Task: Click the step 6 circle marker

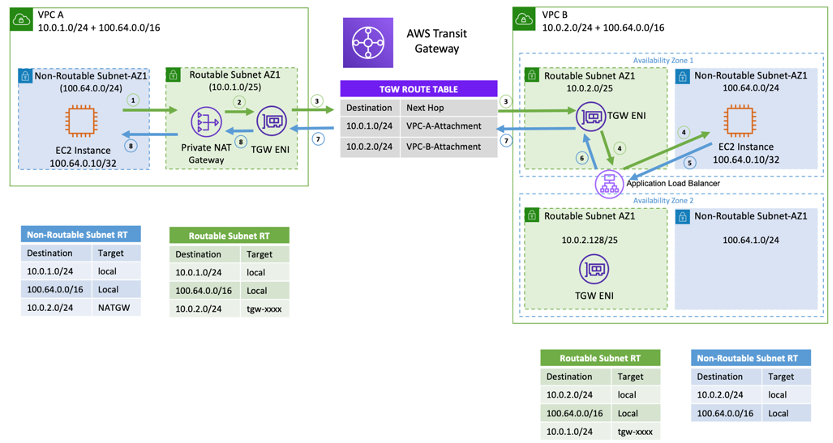Action: [x=581, y=158]
